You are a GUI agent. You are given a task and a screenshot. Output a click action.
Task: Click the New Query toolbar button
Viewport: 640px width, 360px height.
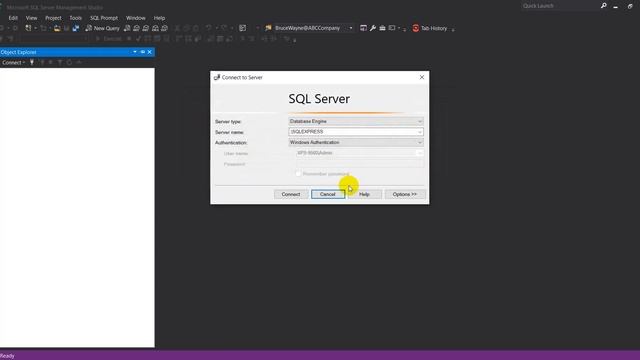(102, 28)
